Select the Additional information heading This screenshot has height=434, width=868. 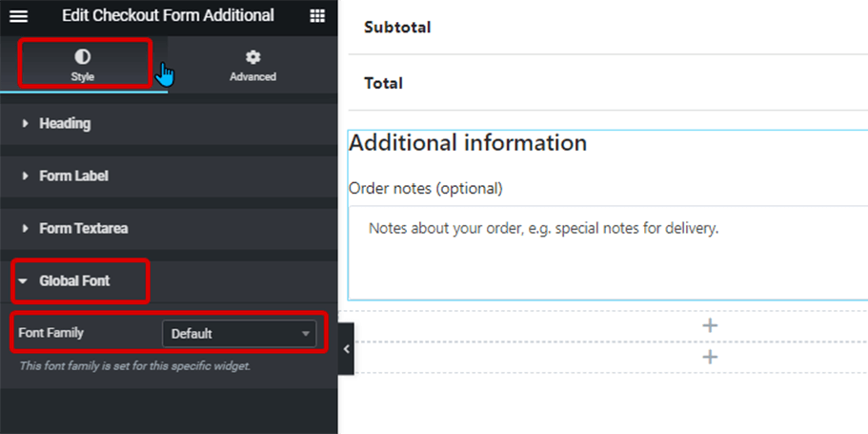[468, 143]
